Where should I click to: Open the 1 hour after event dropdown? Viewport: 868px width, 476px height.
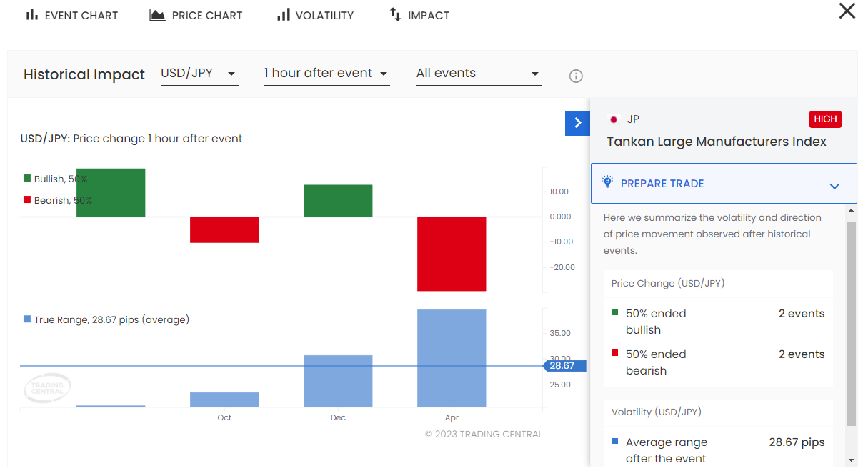coord(326,74)
